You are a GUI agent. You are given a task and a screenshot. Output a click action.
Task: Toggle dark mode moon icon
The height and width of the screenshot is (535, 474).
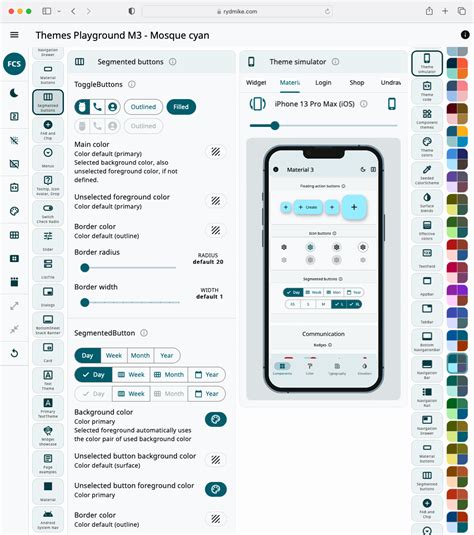click(x=14, y=93)
